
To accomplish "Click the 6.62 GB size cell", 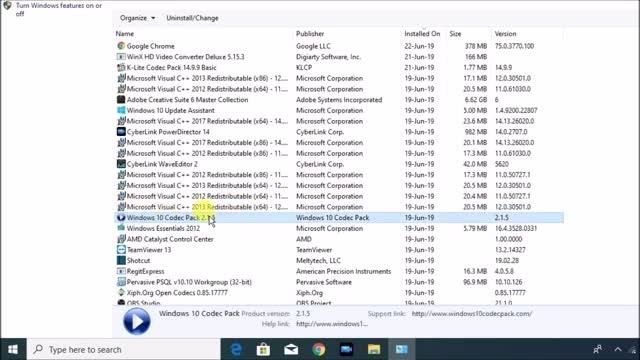I will (476, 100).
